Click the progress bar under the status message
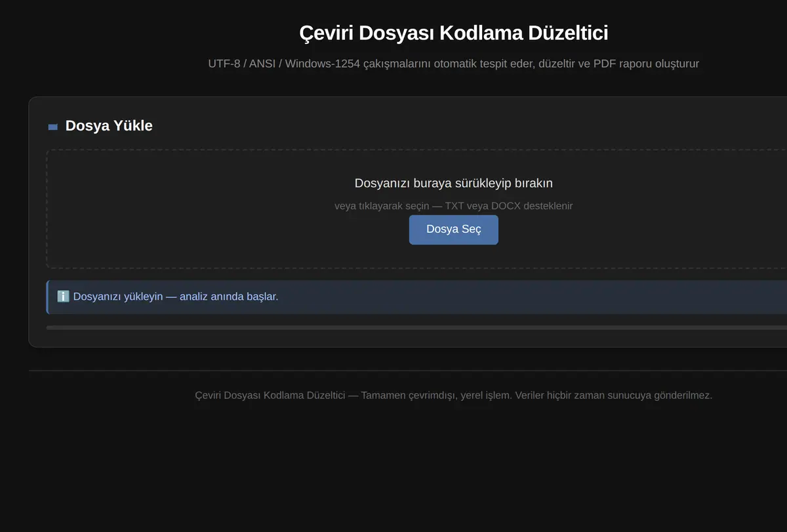Image resolution: width=787 pixels, height=532 pixels. coord(416,327)
